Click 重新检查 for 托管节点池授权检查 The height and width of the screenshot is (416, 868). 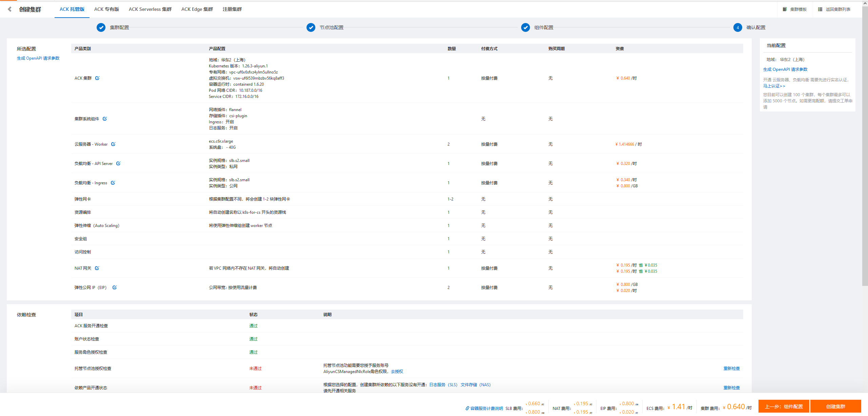732,369
